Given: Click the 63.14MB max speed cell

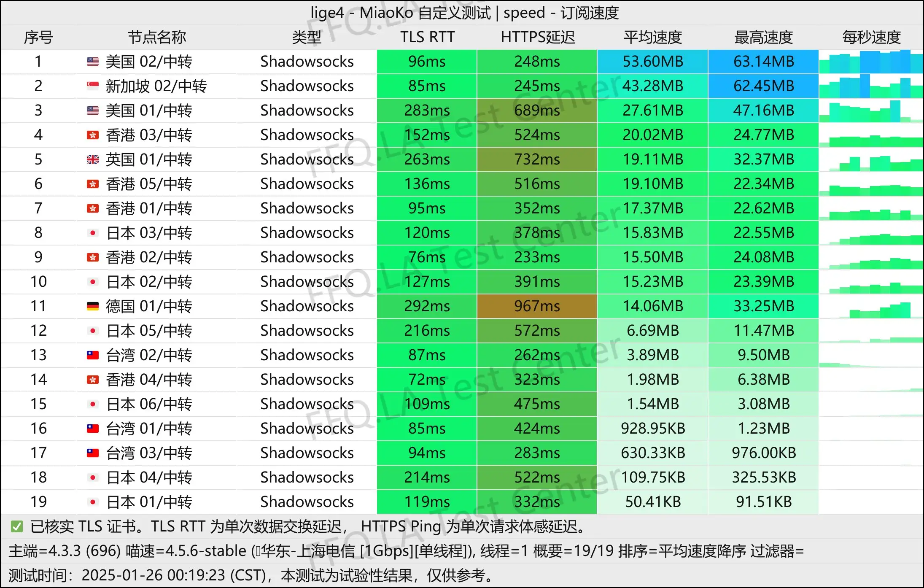Looking at the screenshot, I should click(763, 62).
